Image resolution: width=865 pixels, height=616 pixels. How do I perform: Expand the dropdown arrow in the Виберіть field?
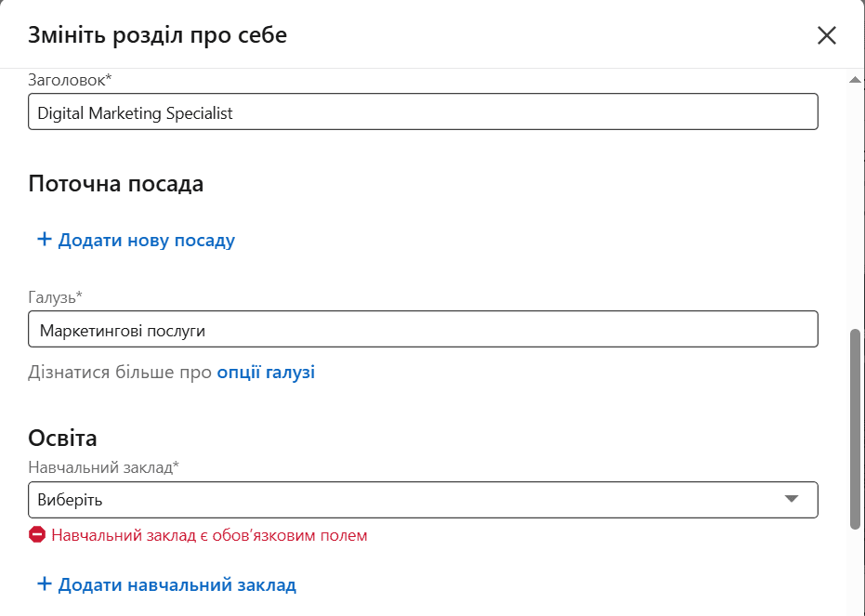[791, 499]
